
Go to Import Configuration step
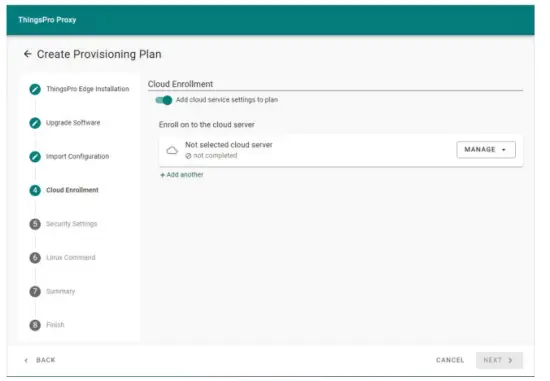click(78, 156)
